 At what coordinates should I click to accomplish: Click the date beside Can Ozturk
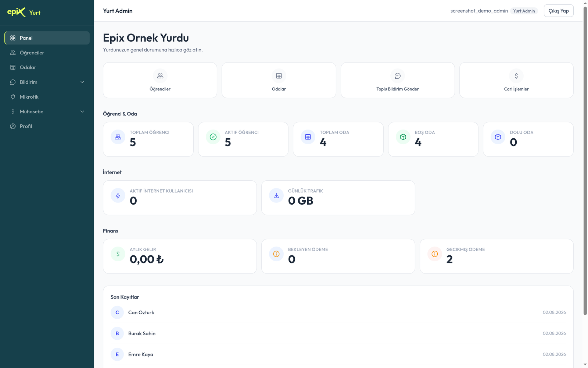[554, 312]
